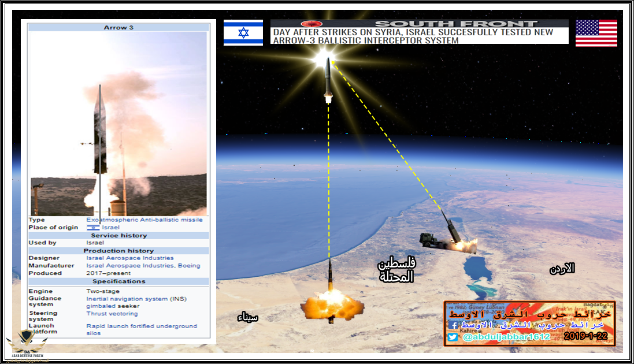This screenshot has height=364, width=634.
Task: Click the Used by label
Action: [42, 243]
